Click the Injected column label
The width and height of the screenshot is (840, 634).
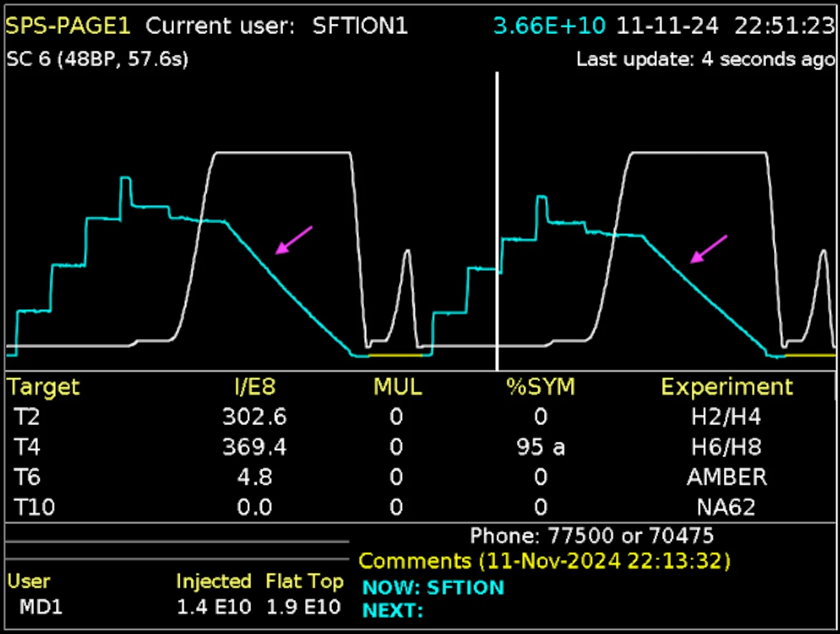(x=213, y=581)
